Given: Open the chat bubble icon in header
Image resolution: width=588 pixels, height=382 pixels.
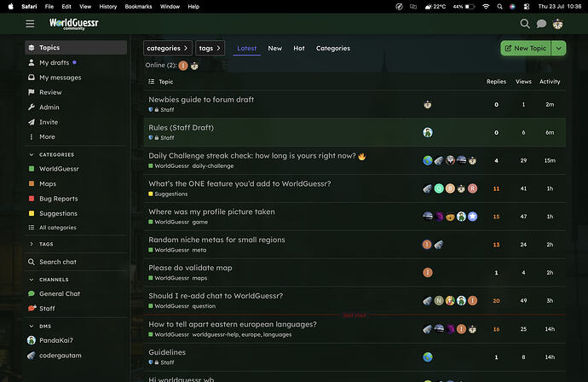Looking at the screenshot, I should (x=541, y=24).
